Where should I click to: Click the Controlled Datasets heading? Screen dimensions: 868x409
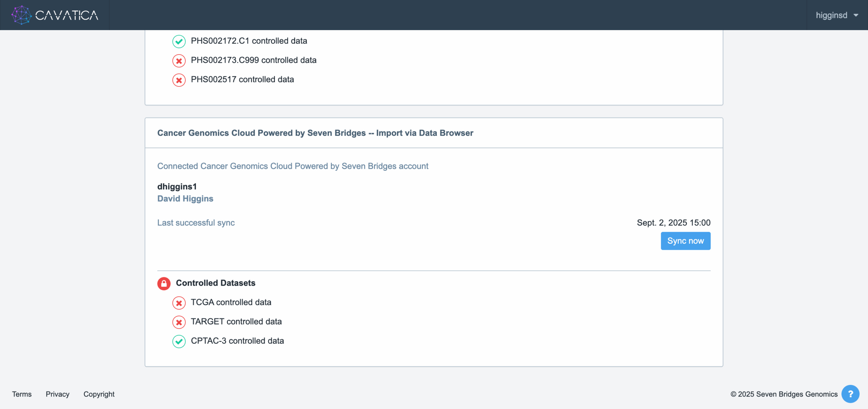(215, 283)
